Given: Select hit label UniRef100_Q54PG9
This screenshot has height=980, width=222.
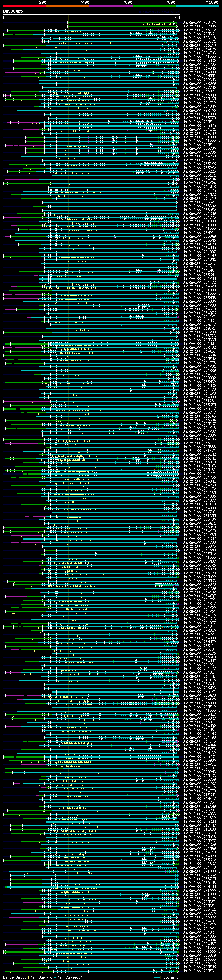Looking at the screenshot, I should coord(199,485).
